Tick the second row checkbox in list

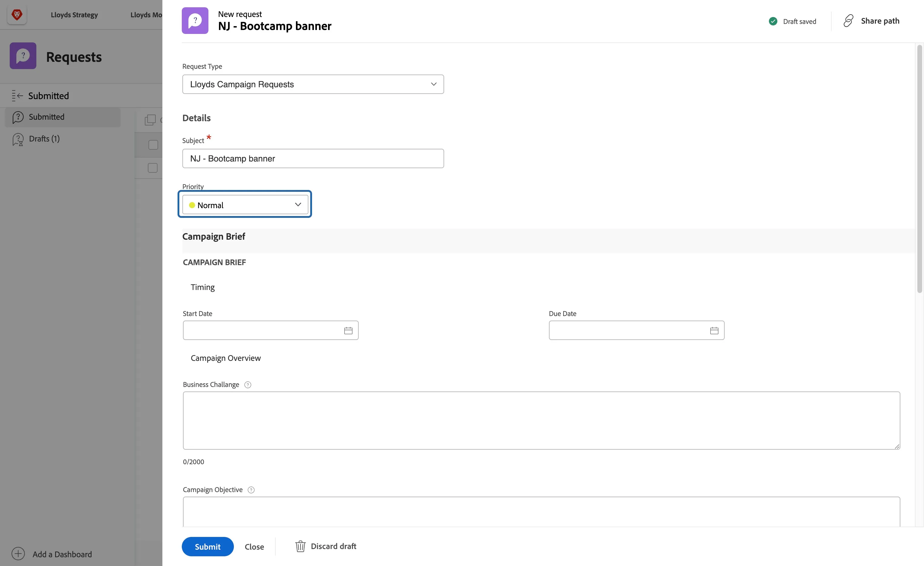[x=153, y=168]
